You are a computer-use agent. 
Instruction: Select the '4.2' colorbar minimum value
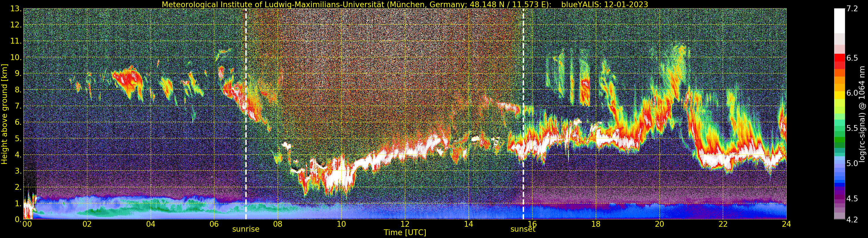(852, 220)
